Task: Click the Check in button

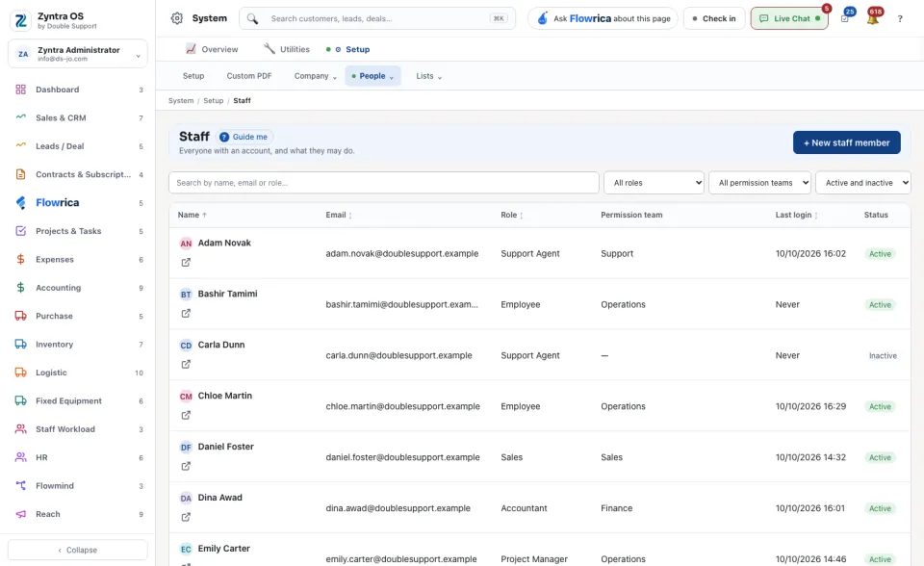Action: click(x=714, y=19)
